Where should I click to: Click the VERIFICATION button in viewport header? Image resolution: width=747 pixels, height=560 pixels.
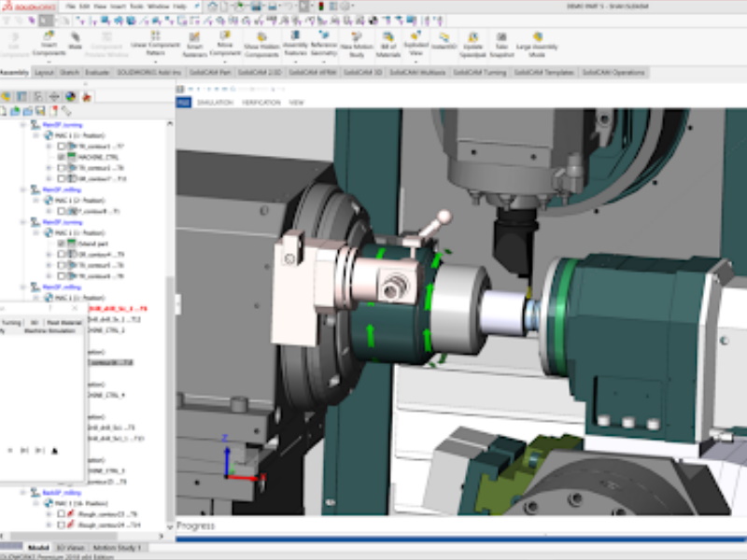(261, 102)
